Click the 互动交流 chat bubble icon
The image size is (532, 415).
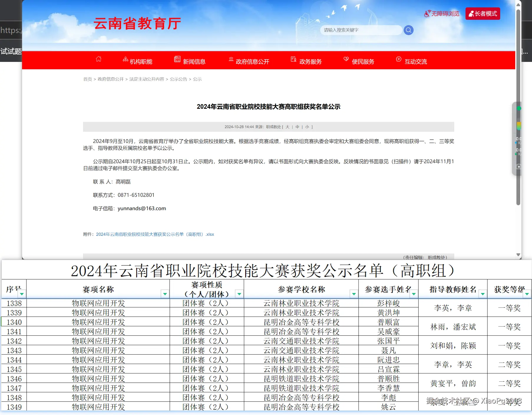tap(399, 59)
